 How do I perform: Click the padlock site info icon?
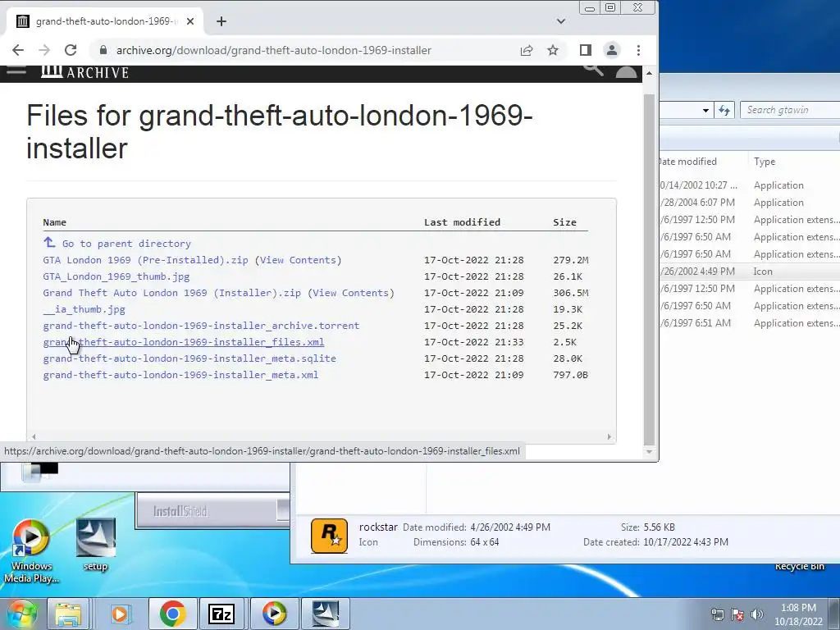click(103, 50)
